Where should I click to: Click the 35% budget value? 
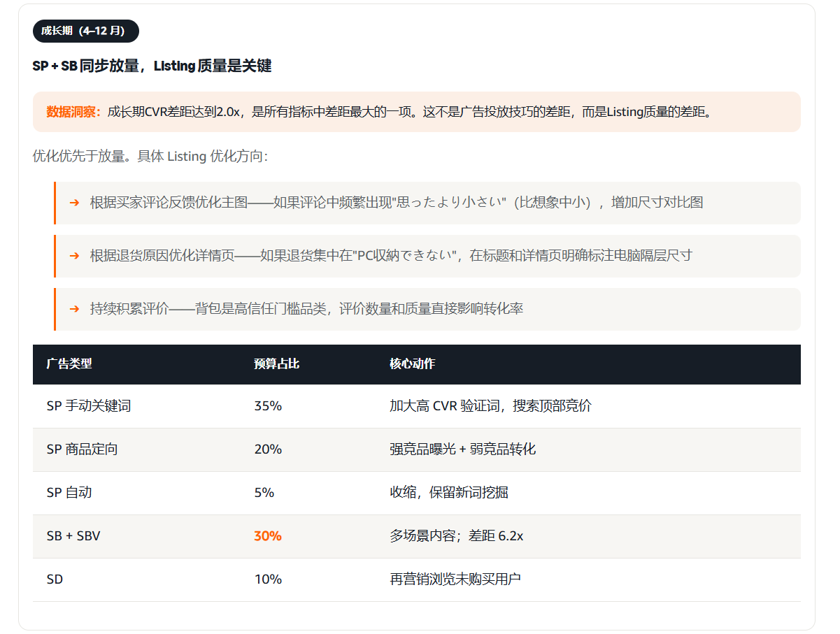click(x=268, y=406)
